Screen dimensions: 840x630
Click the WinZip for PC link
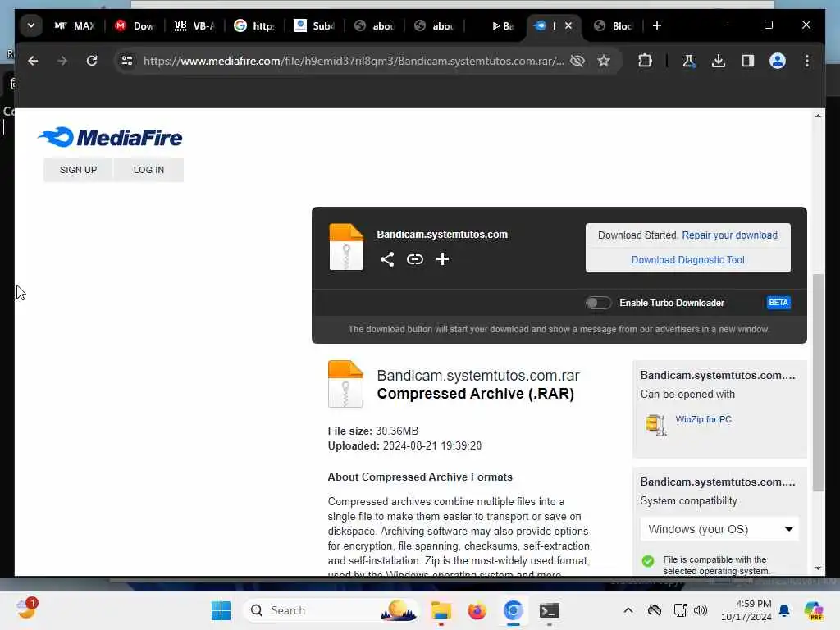pos(703,419)
